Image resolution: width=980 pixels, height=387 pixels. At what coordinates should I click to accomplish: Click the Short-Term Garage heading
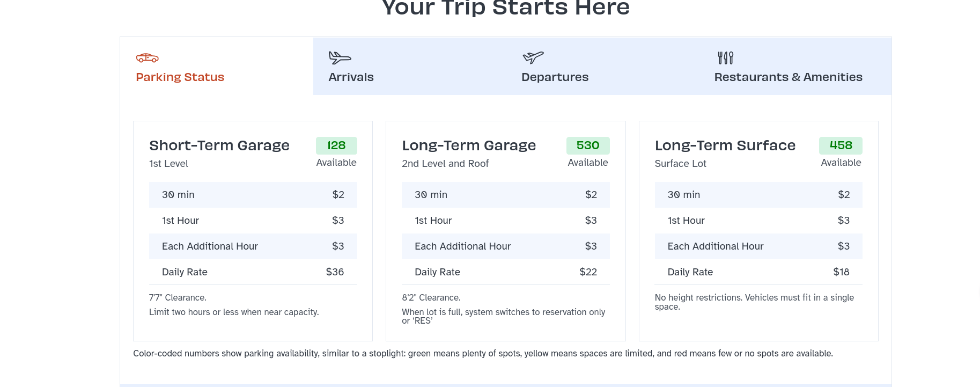point(219,145)
